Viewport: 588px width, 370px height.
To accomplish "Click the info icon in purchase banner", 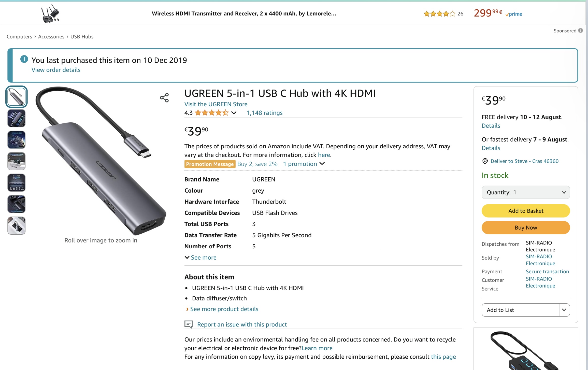I will tap(24, 59).
